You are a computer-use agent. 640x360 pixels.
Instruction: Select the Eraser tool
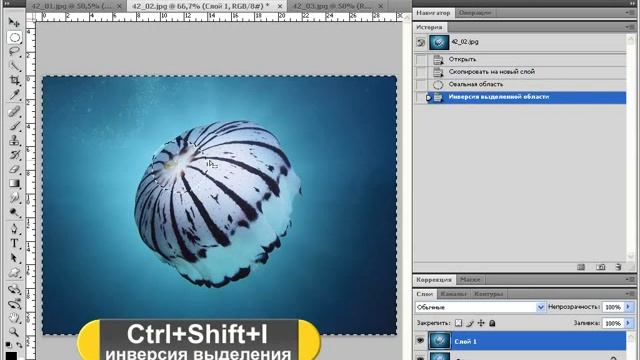(x=14, y=169)
